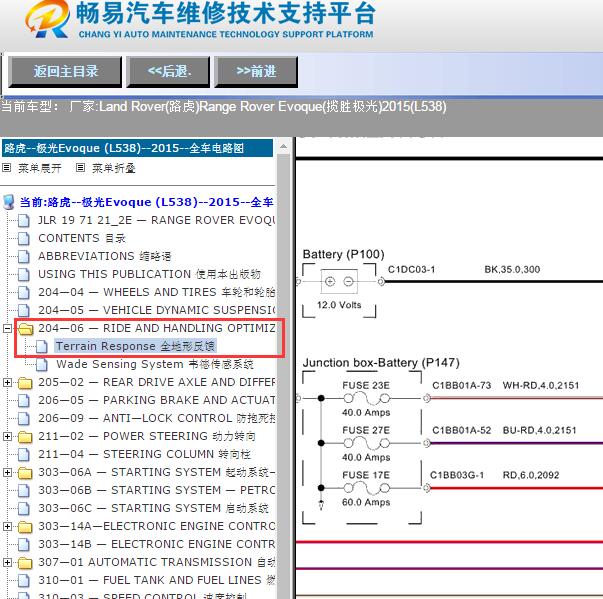Click JLR 19 71 21_2E RANGE ROVER EVOQUE entry
603x599 pixels.
coord(157,220)
